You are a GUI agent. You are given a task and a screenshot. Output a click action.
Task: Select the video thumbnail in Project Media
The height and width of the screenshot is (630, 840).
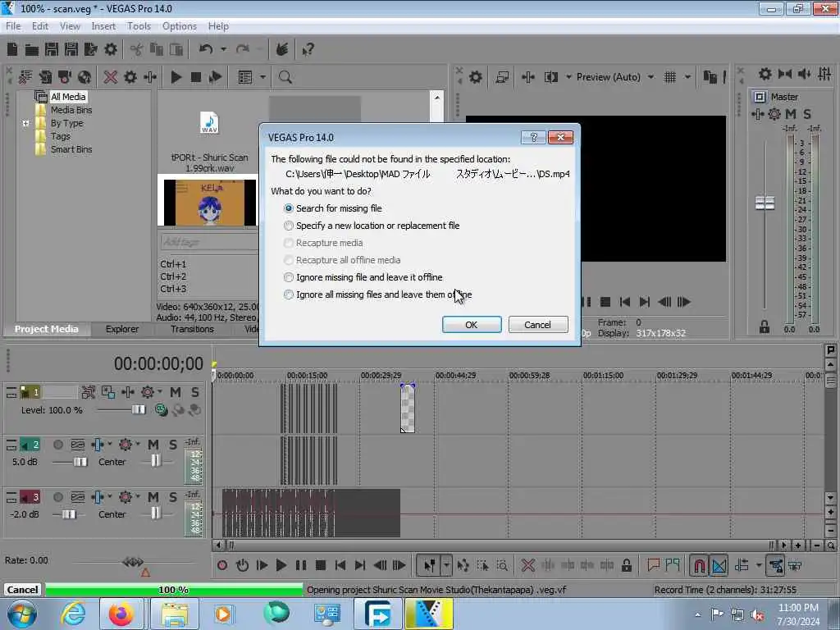[209, 202]
